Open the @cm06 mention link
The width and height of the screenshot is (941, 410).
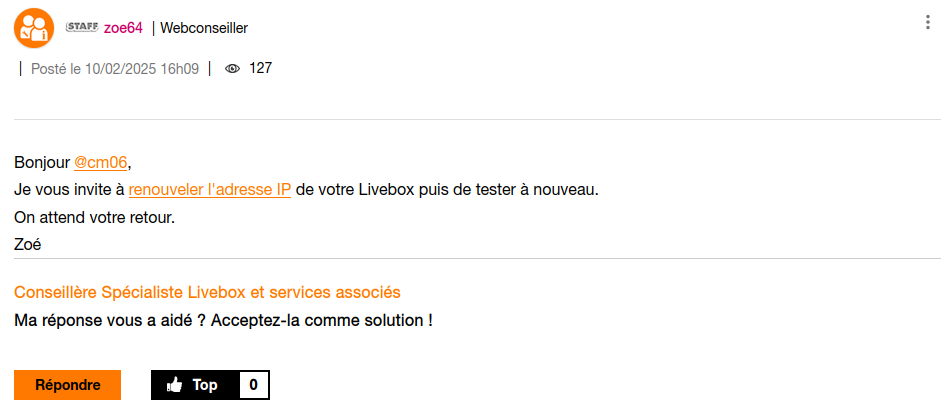point(101,162)
